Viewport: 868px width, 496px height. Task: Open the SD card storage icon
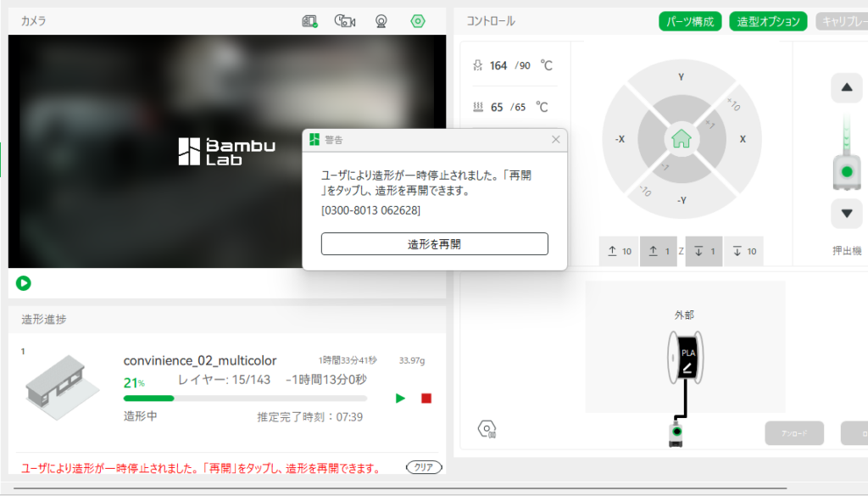click(310, 21)
